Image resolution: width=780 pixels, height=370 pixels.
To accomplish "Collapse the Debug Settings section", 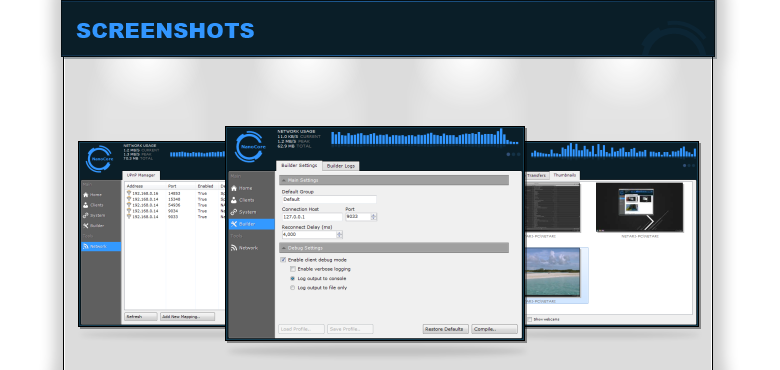I will click(x=394, y=248).
